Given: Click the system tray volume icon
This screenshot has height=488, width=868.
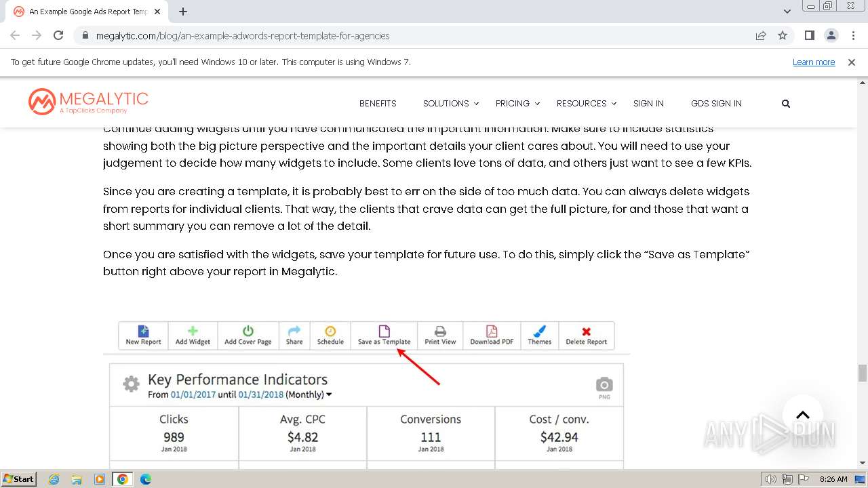Looking at the screenshot, I should pyautogui.click(x=770, y=479).
